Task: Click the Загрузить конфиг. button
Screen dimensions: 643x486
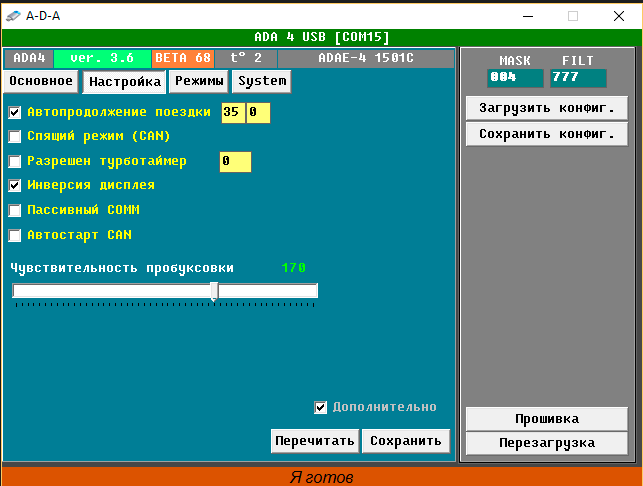Action: point(546,107)
